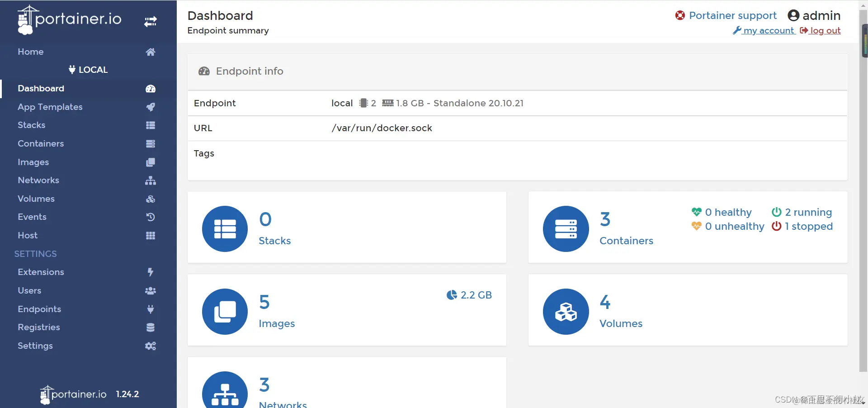Click the Volumes cubes icon in sidebar
868x408 pixels.
[x=151, y=199]
